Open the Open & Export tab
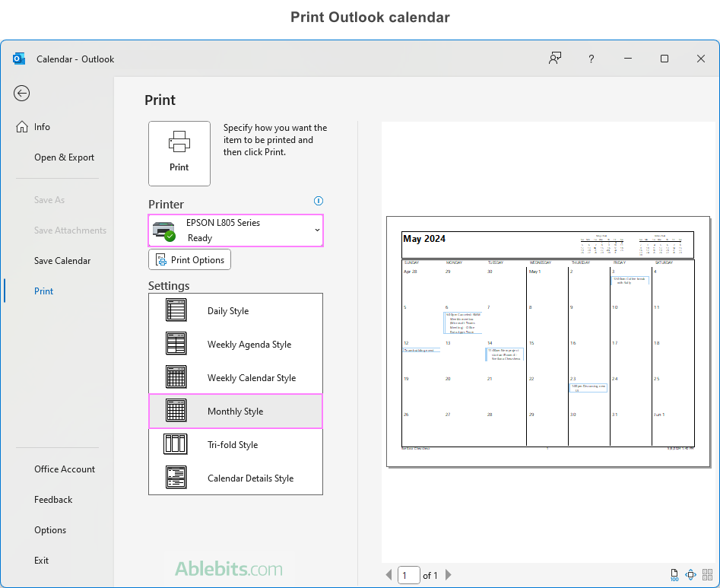 click(x=64, y=157)
